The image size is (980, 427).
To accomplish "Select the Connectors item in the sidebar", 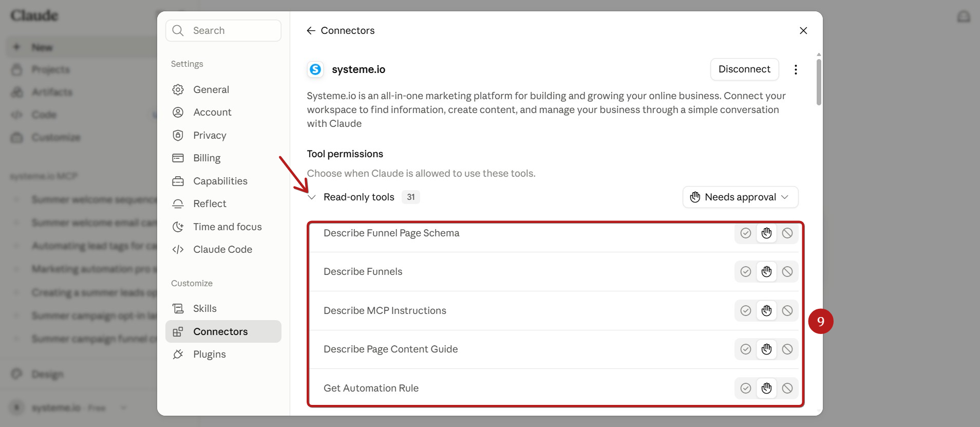I will pyautogui.click(x=223, y=331).
